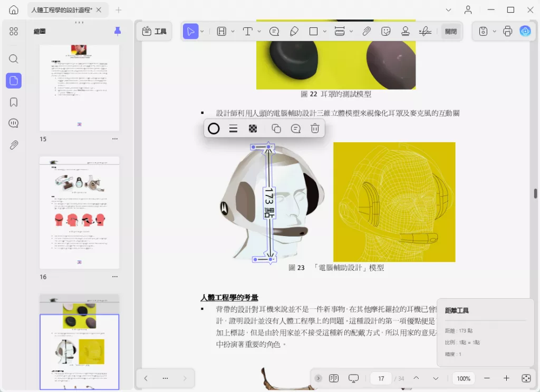Copy the selected measurement annotation
Image resolution: width=540 pixels, height=392 pixels.
[276, 129]
